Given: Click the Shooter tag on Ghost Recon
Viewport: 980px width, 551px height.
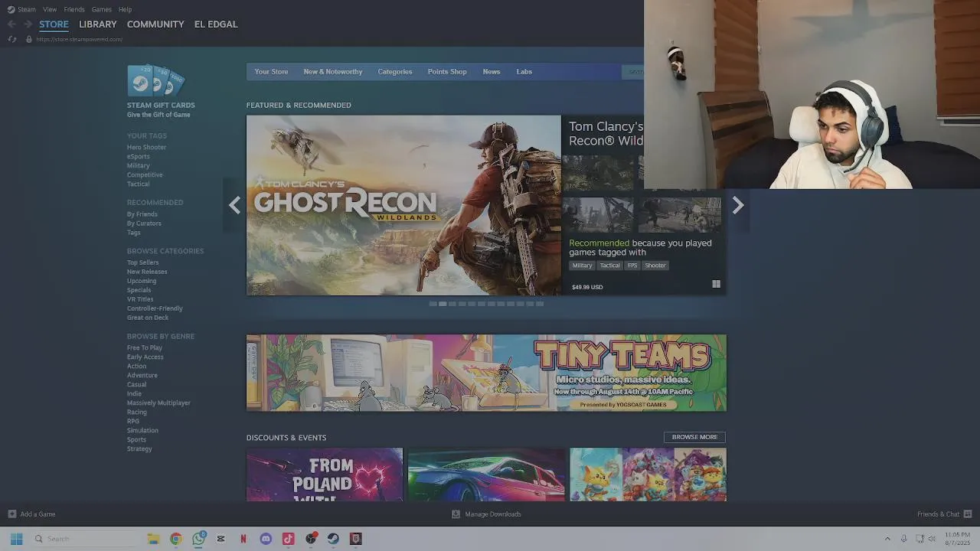Looking at the screenshot, I should tap(655, 266).
